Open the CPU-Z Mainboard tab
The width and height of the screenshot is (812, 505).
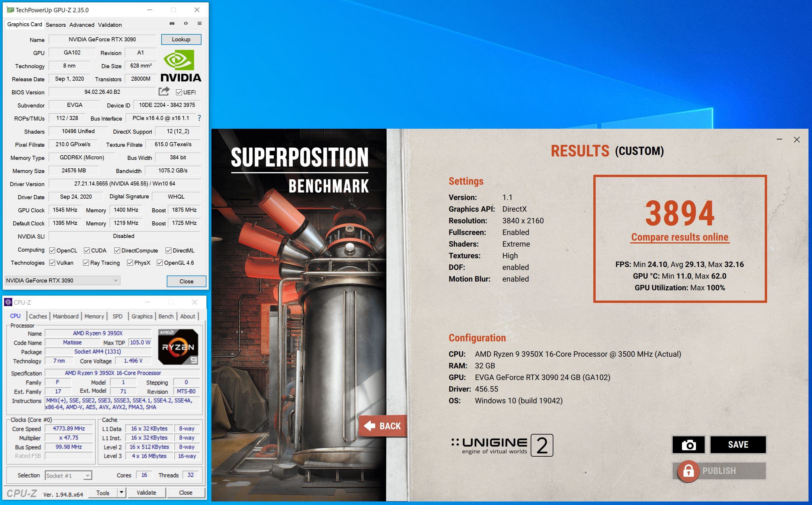66,316
